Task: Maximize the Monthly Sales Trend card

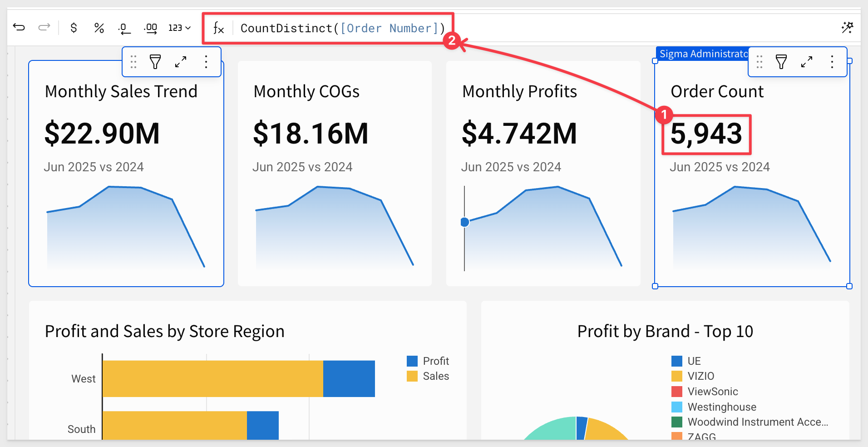Action: (x=181, y=62)
